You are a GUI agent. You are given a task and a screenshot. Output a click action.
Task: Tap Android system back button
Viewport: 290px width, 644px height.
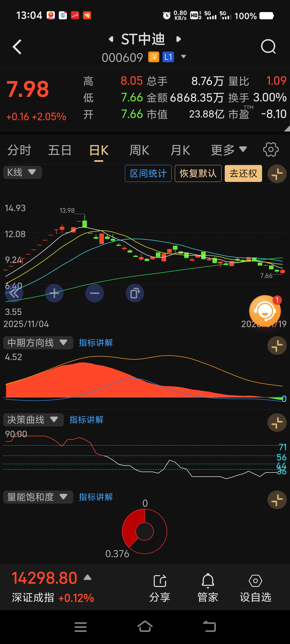point(209,627)
